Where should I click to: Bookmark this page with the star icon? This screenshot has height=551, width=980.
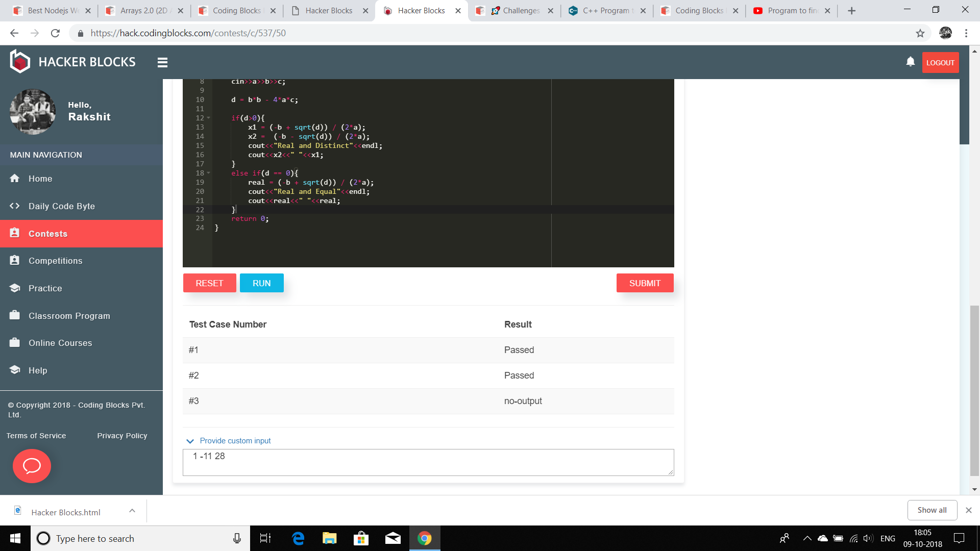coord(920,33)
